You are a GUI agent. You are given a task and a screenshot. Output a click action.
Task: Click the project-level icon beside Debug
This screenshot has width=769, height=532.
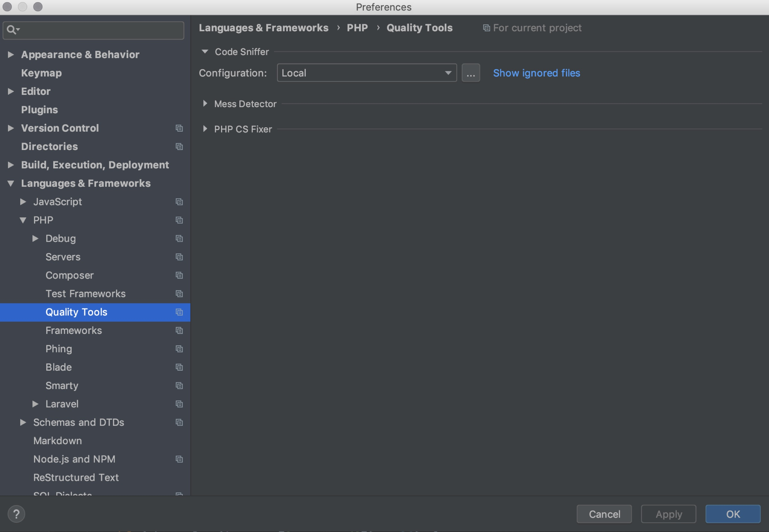click(x=179, y=239)
